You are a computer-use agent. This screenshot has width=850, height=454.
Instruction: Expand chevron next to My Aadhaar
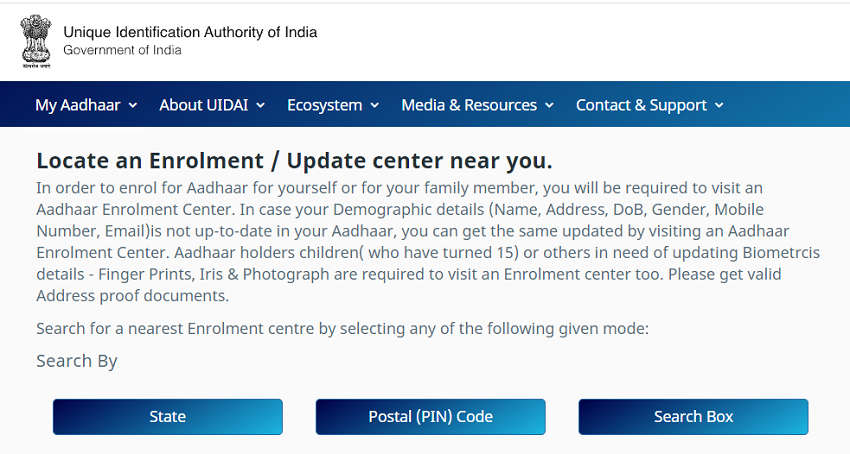pyautogui.click(x=133, y=105)
